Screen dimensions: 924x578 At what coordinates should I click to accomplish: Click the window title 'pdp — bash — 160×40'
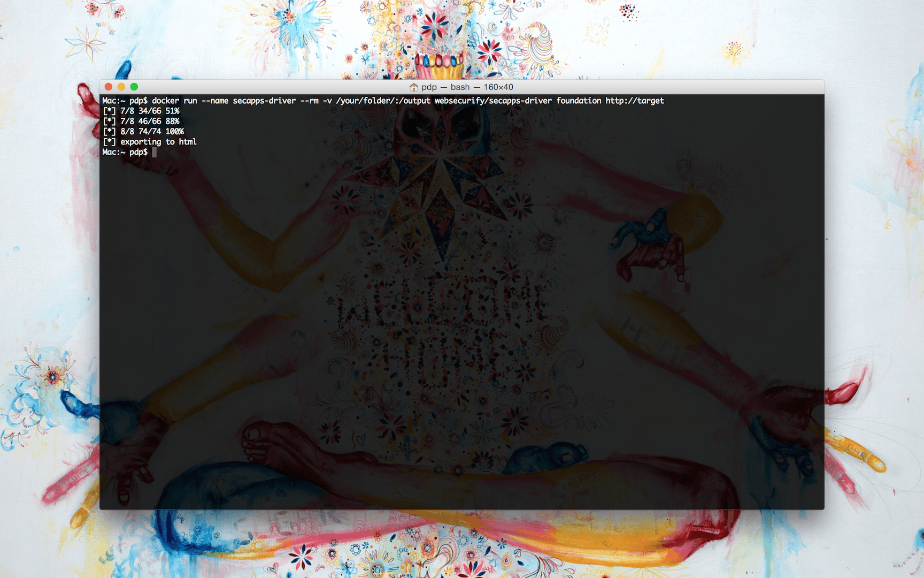467,87
